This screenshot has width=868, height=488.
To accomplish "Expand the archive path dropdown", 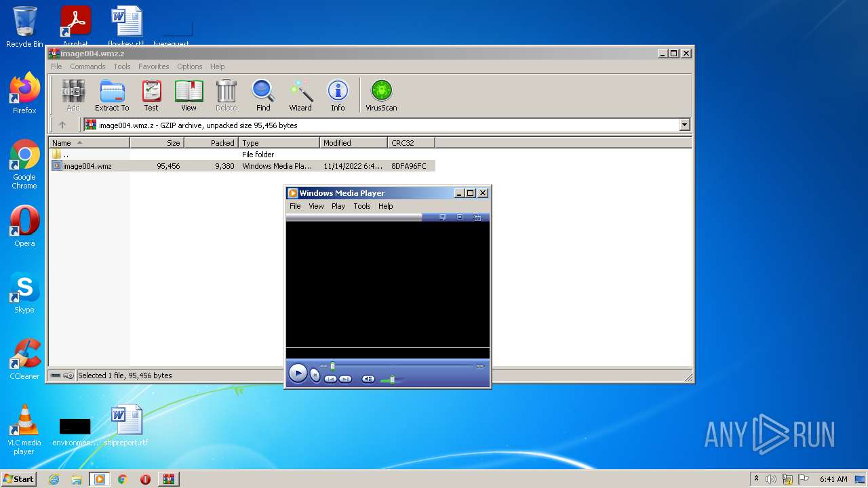I will [x=684, y=125].
